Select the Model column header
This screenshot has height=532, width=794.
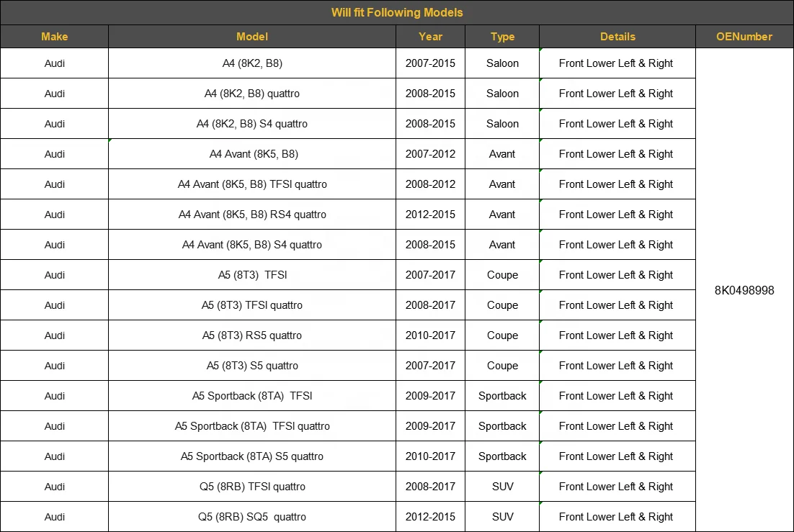252,37
